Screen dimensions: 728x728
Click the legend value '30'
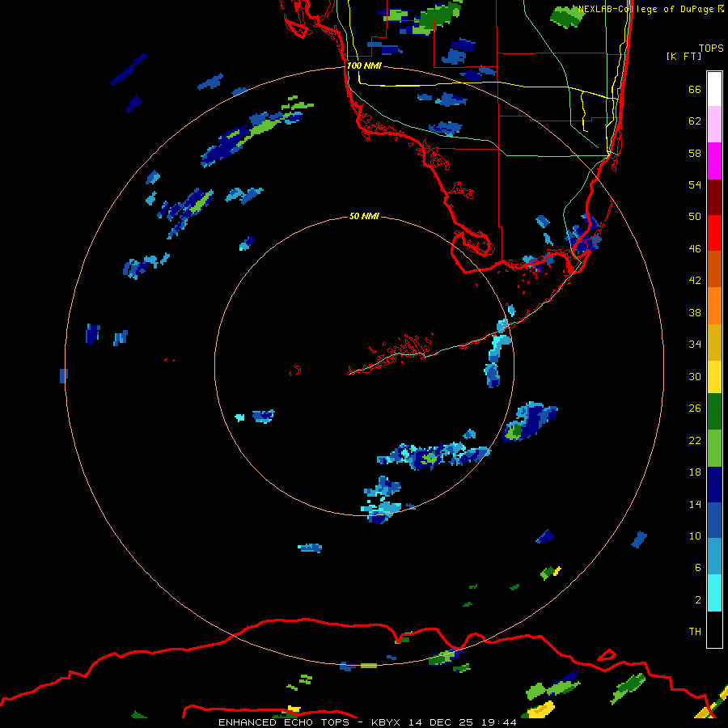[x=695, y=376]
